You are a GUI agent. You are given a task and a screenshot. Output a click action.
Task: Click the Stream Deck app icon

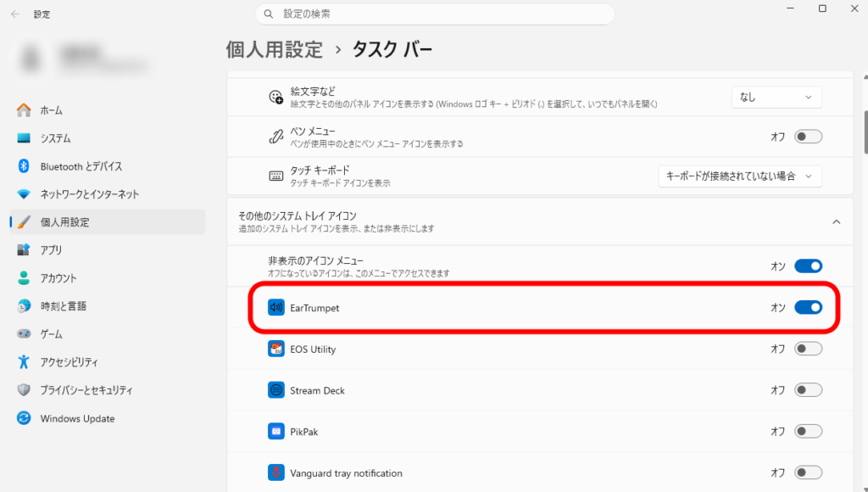point(275,390)
